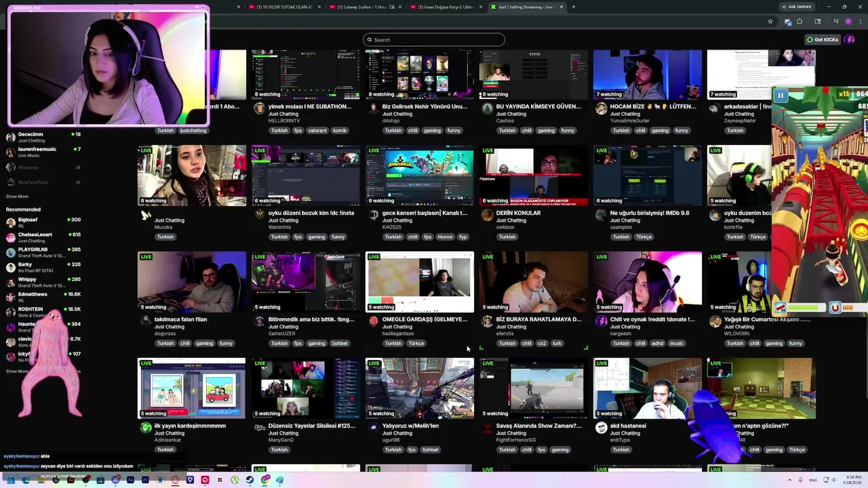
Task: Click Just Chatting category under dogoross stream
Action: [170, 327]
